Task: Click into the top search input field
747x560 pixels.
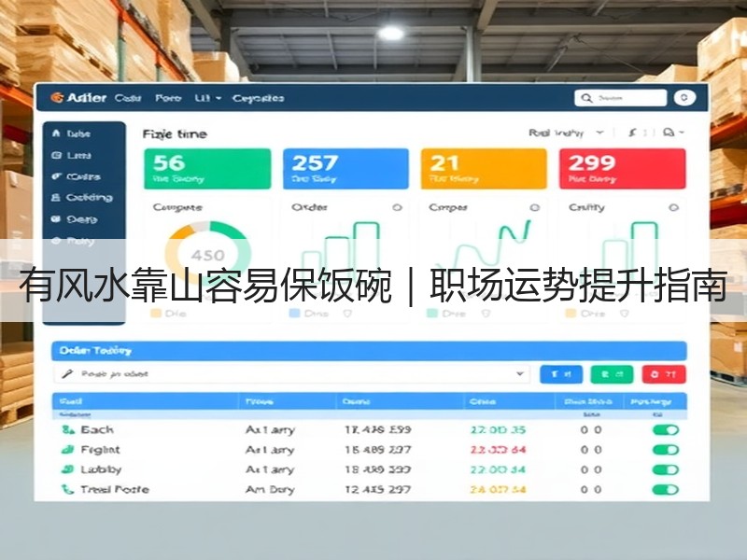Action: tap(620, 98)
